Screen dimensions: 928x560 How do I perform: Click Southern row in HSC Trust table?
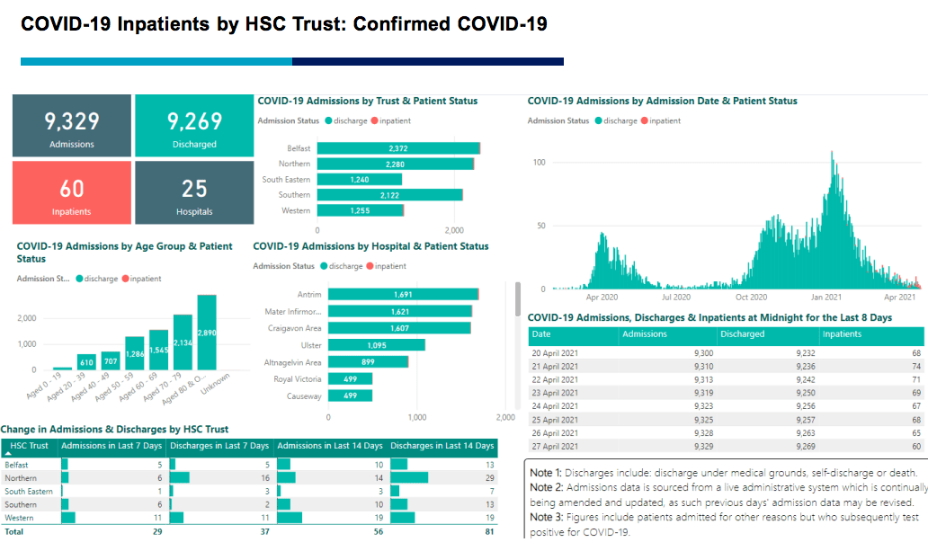pos(249,504)
